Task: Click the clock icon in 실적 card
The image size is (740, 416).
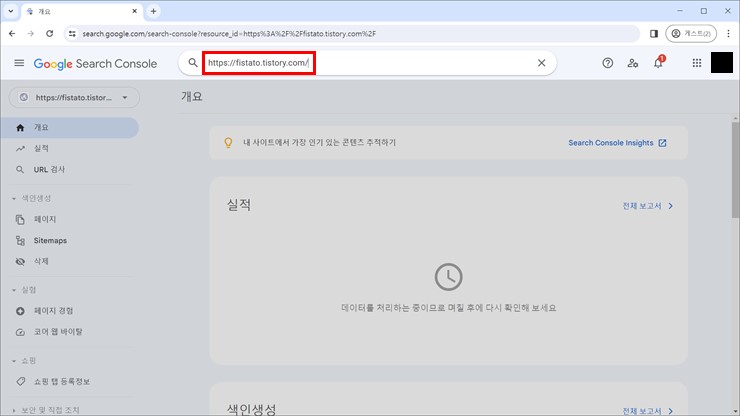Action: pyautogui.click(x=448, y=277)
